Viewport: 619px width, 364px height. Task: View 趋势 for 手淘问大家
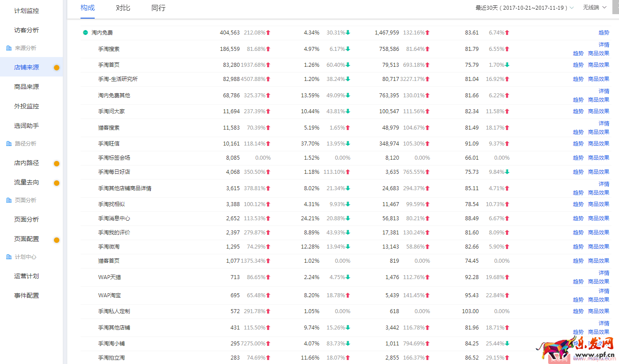(578, 111)
